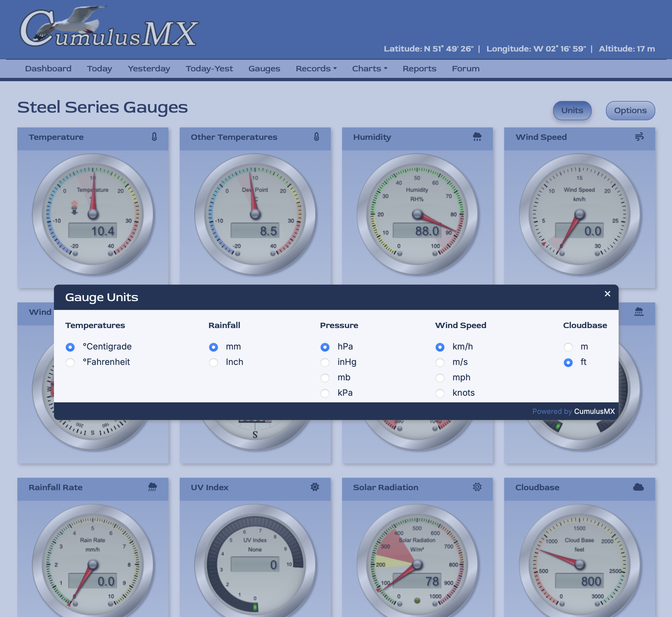
Task: Click the rain cloud icon in Rainfall Rate
Action: (x=152, y=487)
